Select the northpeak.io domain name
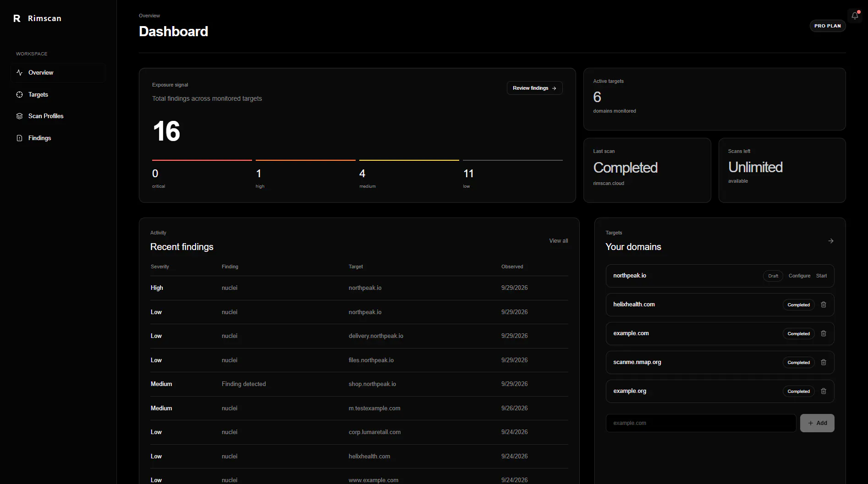The width and height of the screenshot is (868, 484). coord(630,276)
